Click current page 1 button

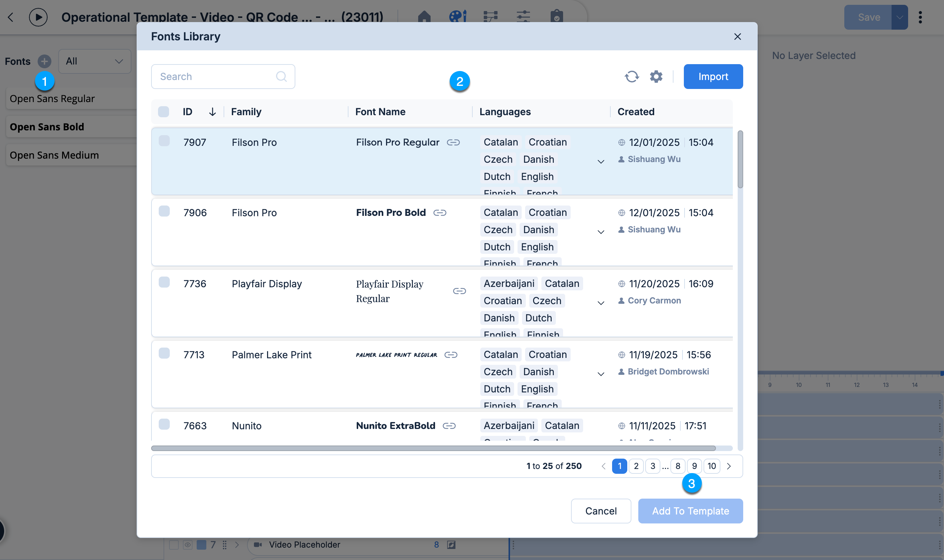pos(620,466)
